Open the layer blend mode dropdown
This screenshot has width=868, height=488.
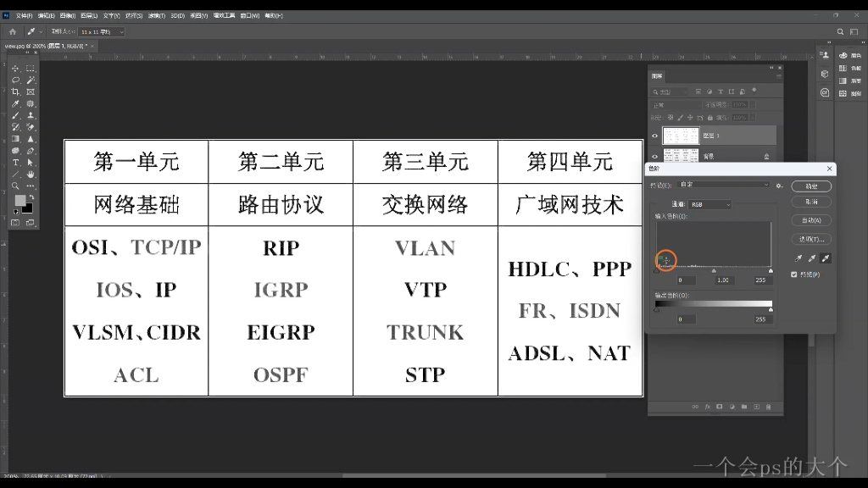675,104
